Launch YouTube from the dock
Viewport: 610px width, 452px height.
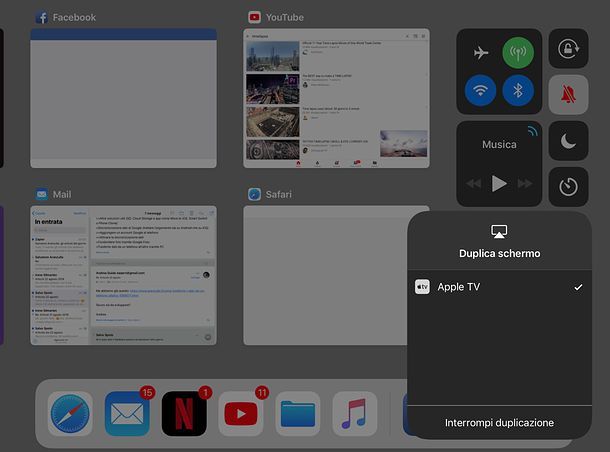click(x=241, y=413)
